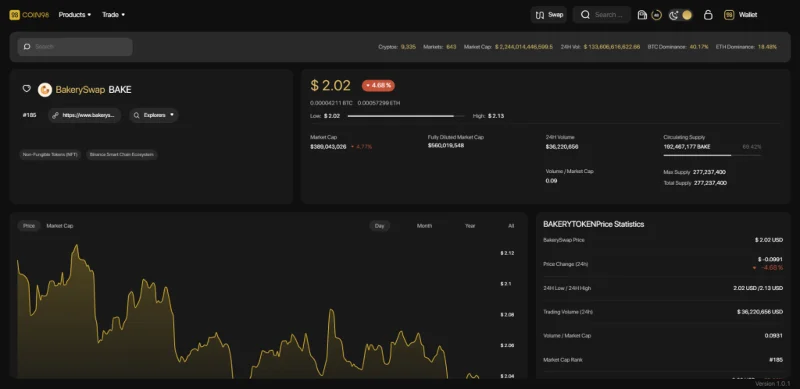800x389 pixels.
Task: Click the BTC Dominance value 40.17%
Action: [699, 47]
